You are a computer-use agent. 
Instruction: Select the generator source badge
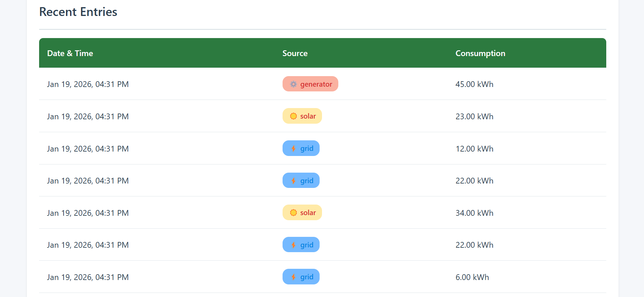click(x=310, y=84)
